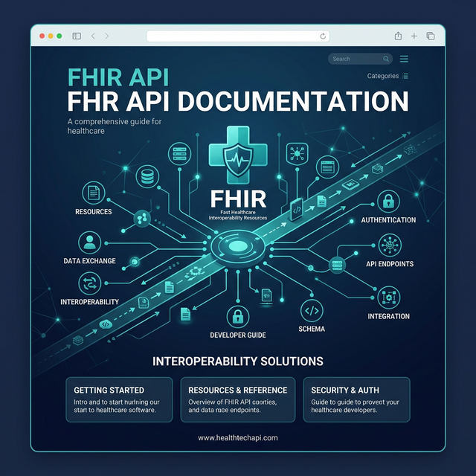The height and width of the screenshot is (476, 476).
Task: Click the empty browser address bar
Action: [x=238, y=36]
